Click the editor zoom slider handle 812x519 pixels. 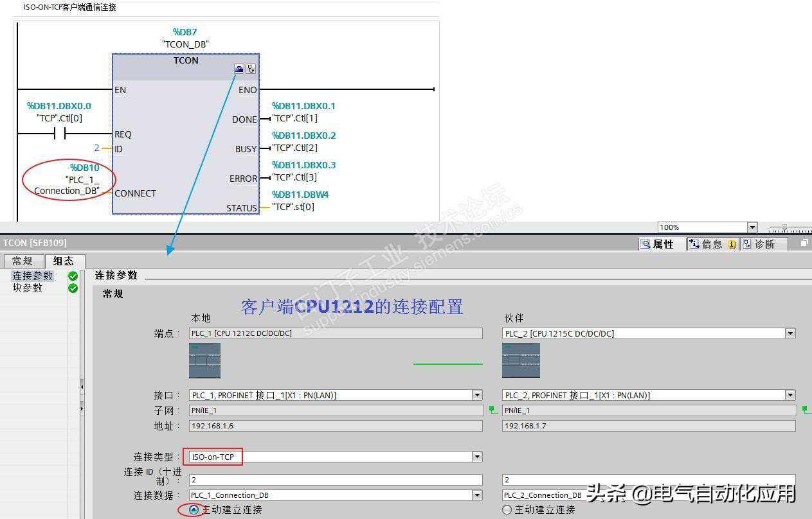[x=784, y=227]
